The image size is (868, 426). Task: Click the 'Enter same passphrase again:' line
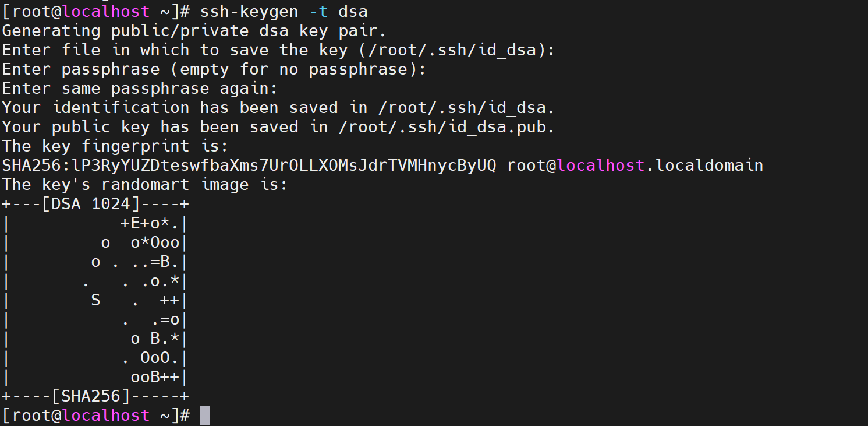(x=140, y=89)
